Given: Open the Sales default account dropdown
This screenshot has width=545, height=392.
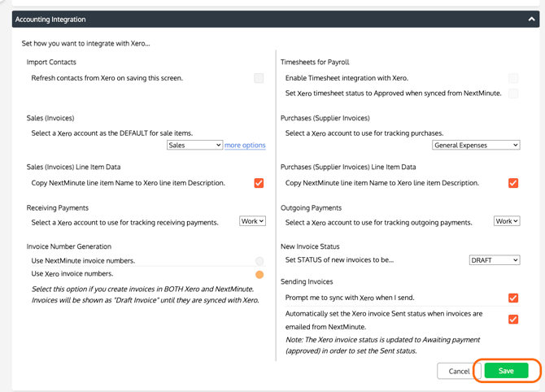Looking at the screenshot, I should click(x=194, y=145).
